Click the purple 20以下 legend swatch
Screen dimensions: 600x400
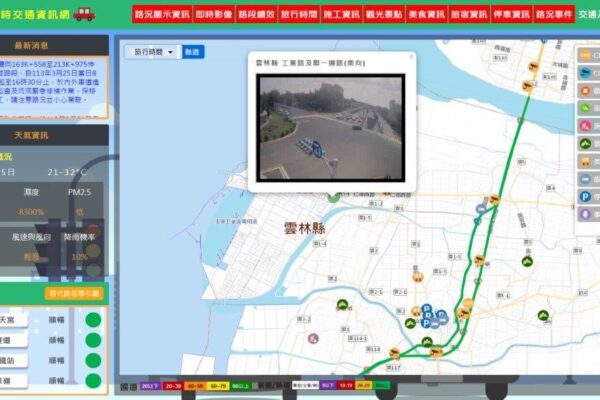(x=150, y=386)
